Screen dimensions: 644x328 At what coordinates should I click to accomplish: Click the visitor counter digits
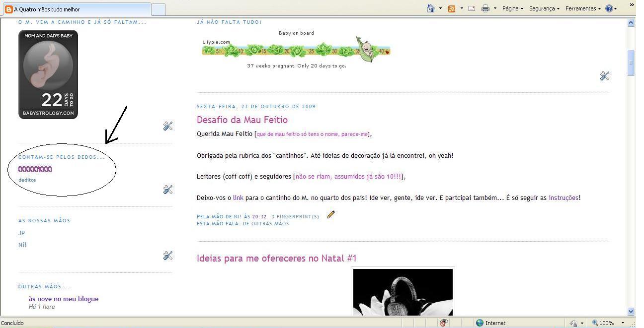pyautogui.click(x=35, y=169)
